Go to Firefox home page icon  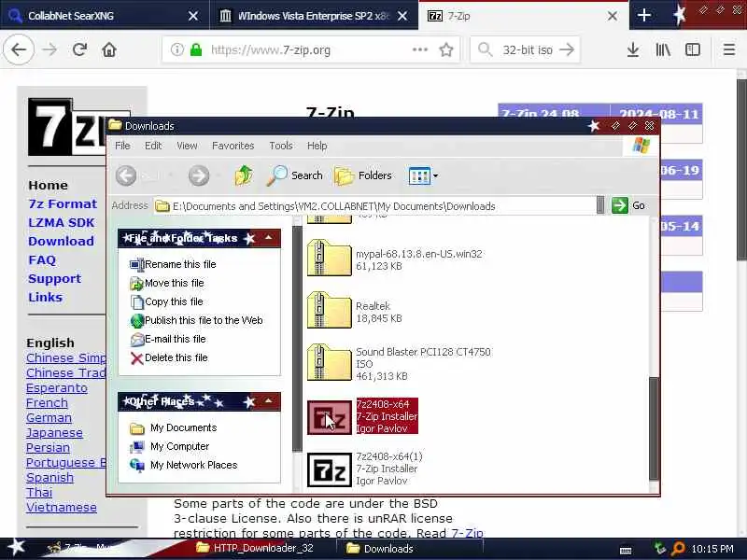(109, 49)
